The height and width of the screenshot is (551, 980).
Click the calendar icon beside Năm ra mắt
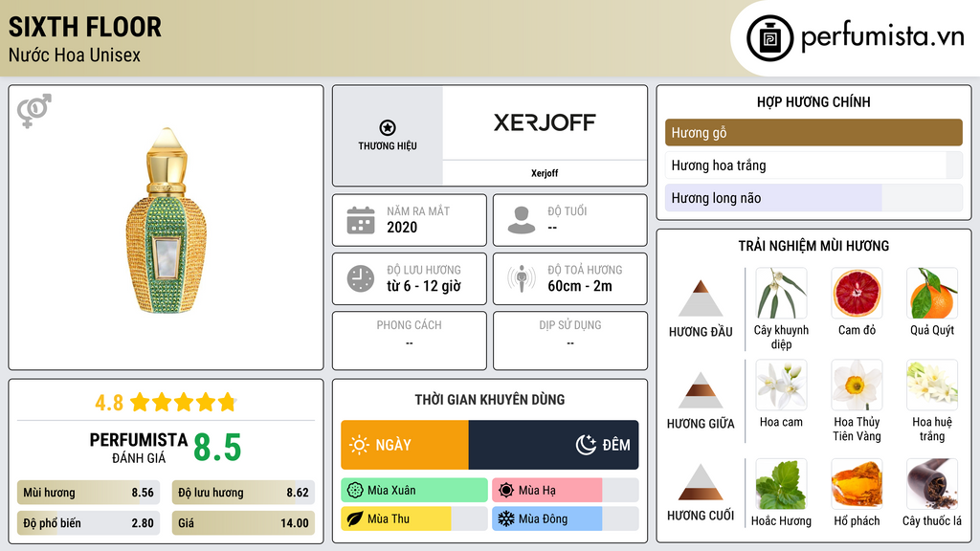[360, 220]
